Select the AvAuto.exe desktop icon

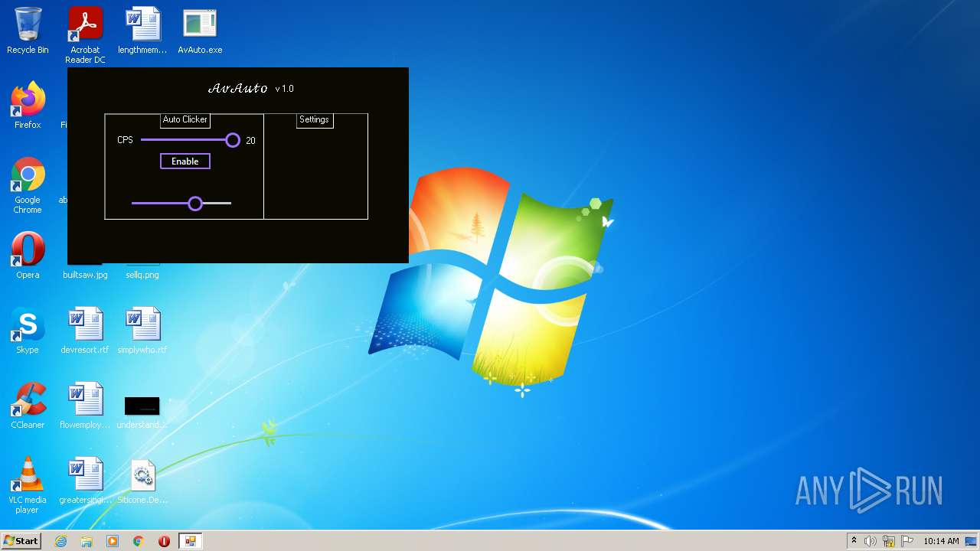pyautogui.click(x=200, y=31)
